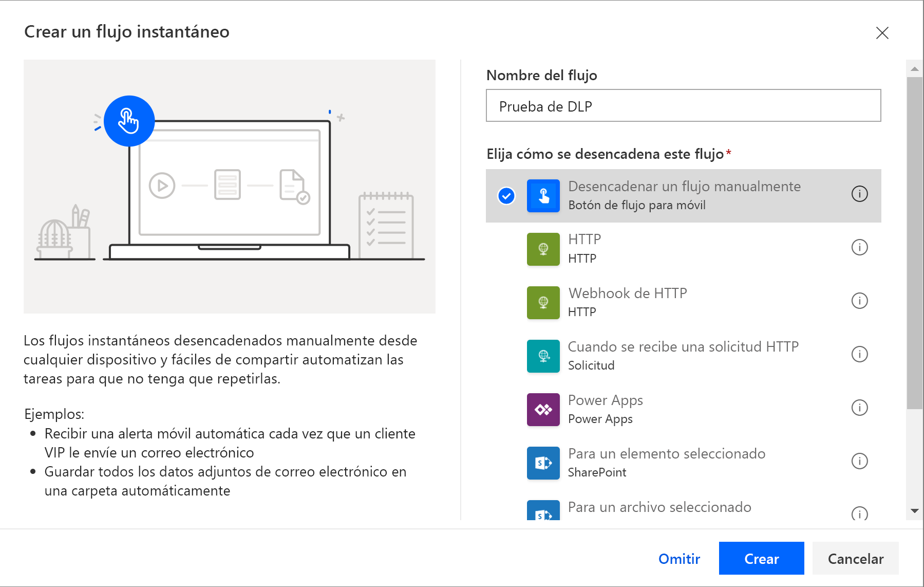The image size is (924, 587).
Task: Click the 'Cuando se recibe una solicitud HTTP' icon
Action: (542, 356)
